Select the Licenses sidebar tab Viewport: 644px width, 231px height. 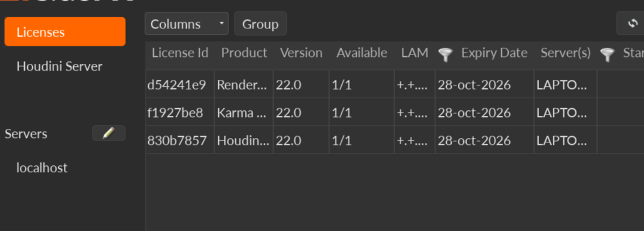pyautogui.click(x=65, y=32)
